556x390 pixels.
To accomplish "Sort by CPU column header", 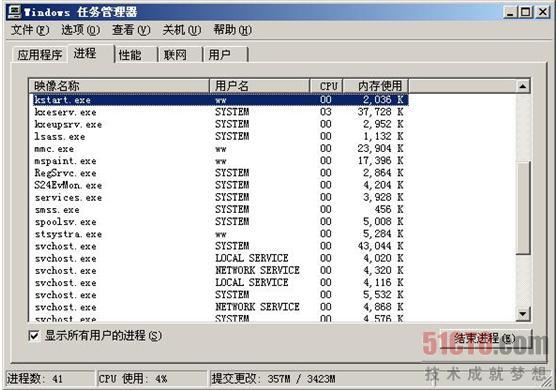I will coord(327,86).
